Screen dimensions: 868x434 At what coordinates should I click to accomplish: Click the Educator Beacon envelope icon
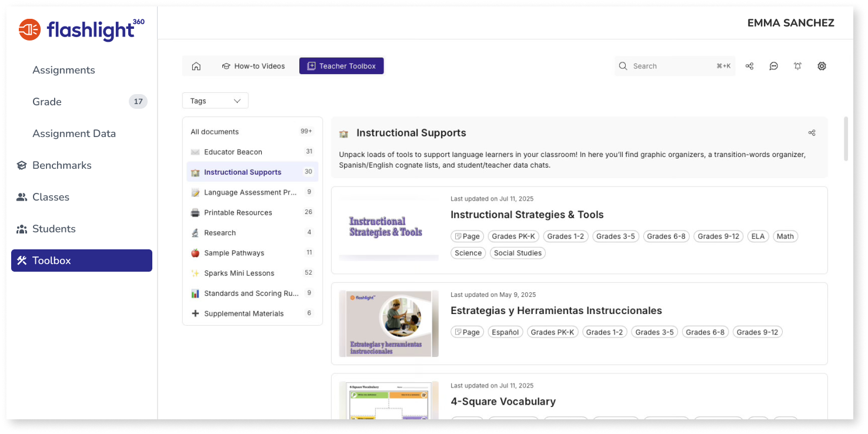(x=195, y=152)
